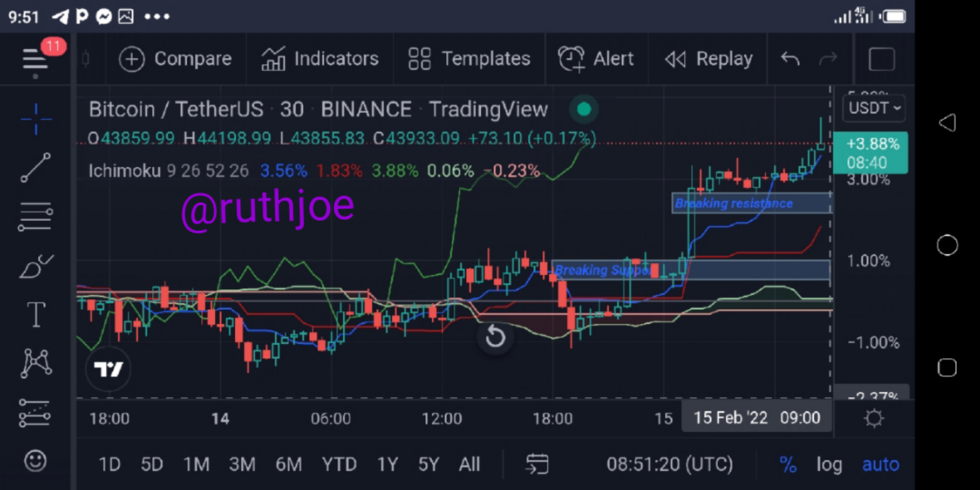
Task: Select the 1D time range
Action: tap(110, 464)
